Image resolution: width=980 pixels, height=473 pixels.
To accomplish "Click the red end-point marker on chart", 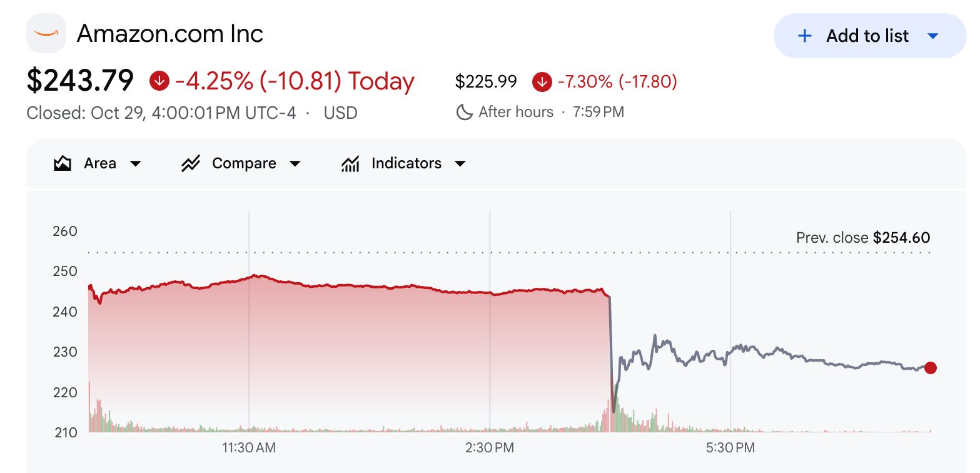I will click(x=930, y=368).
